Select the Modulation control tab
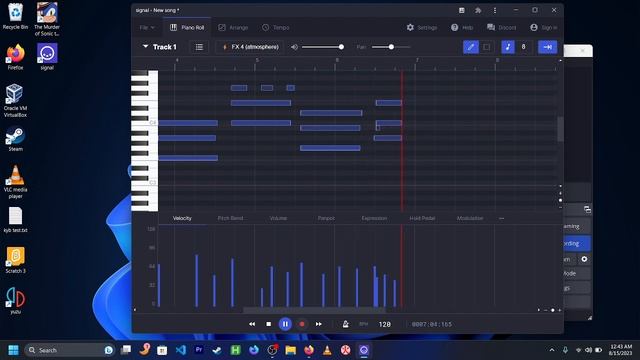This screenshot has width=640, height=360. tap(470, 218)
